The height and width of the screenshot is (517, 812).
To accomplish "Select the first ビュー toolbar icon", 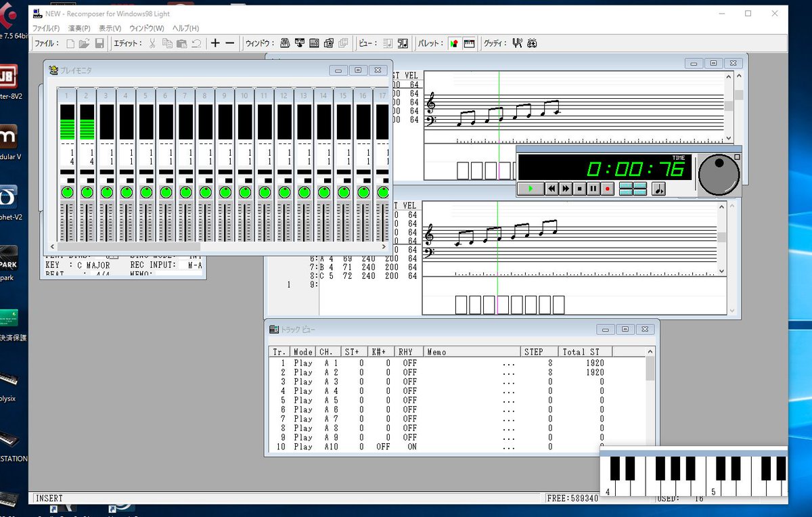I will coord(388,43).
